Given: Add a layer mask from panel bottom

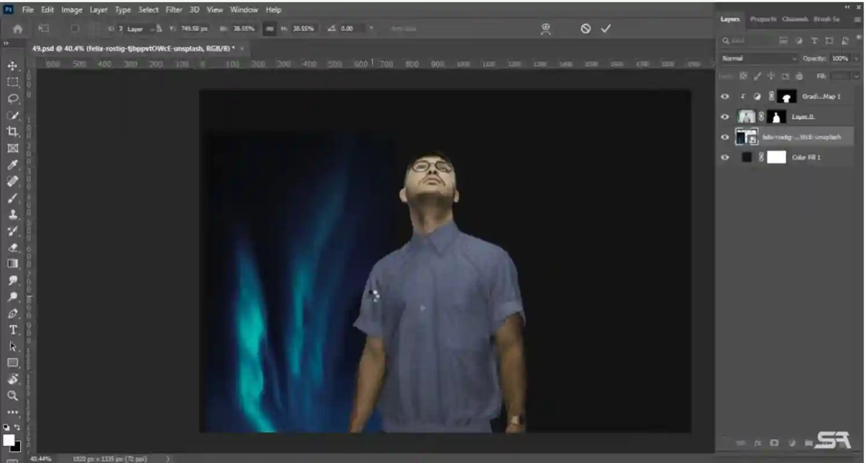Looking at the screenshot, I should click(x=774, y=443).
